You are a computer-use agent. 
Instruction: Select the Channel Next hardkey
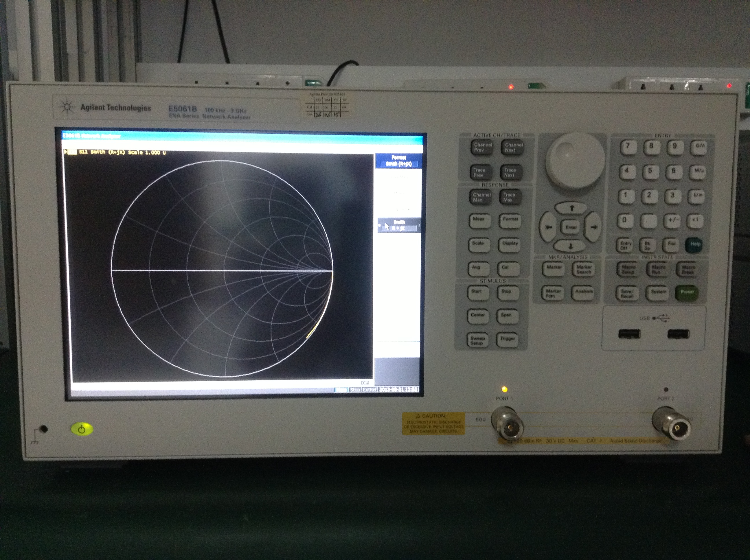513,148
